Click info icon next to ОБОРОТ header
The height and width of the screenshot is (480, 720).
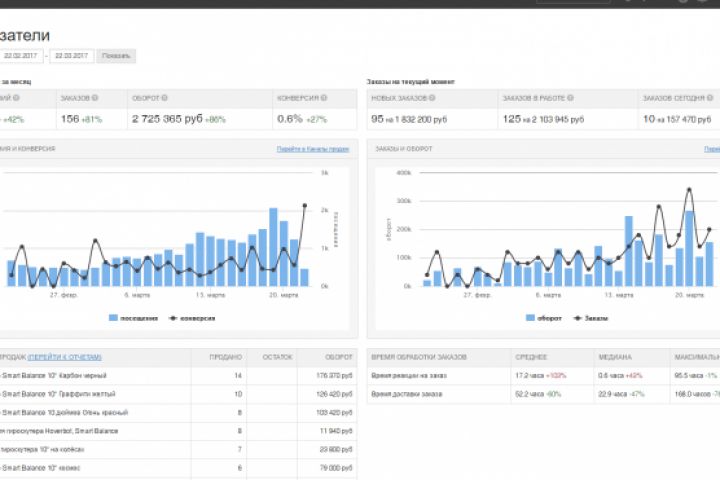pyautogui.click(x=164, y=98)
